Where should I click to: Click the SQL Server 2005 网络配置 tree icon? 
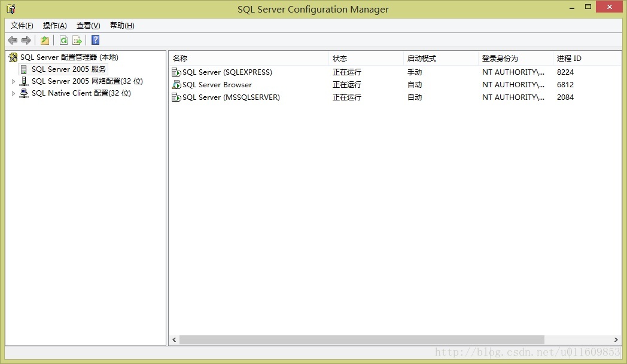tap(24, 81)
